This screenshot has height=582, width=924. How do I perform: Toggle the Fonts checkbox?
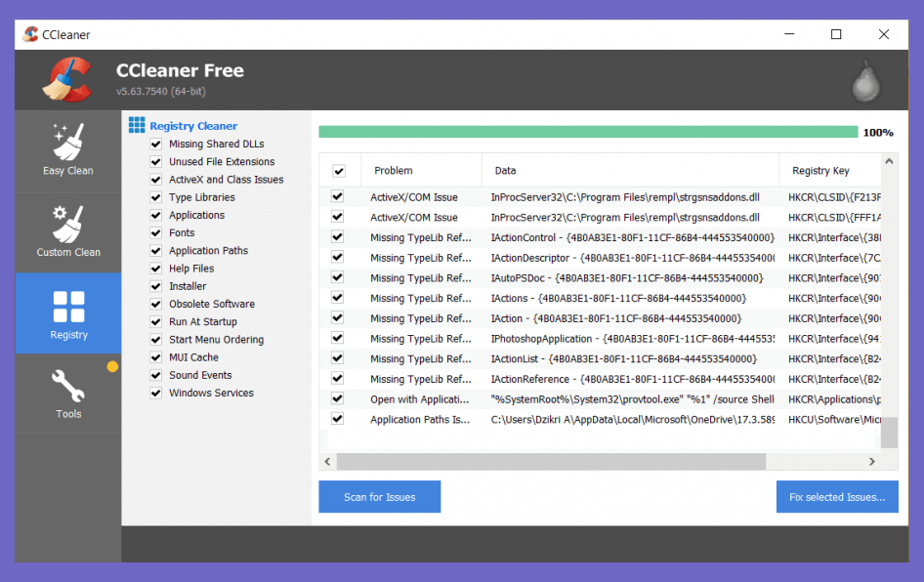coord(156,232)
